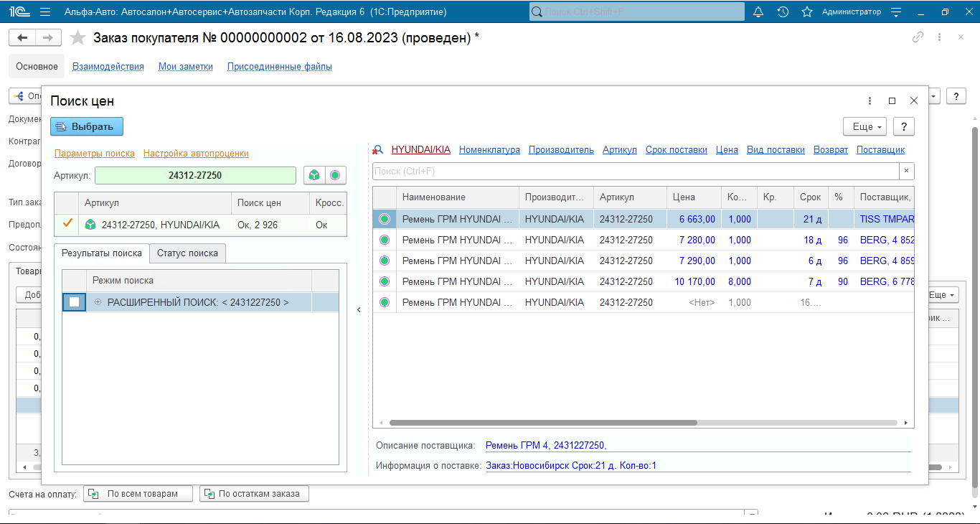Click По всем товарам button
This screenshot has width=980, height=524.
138,494
